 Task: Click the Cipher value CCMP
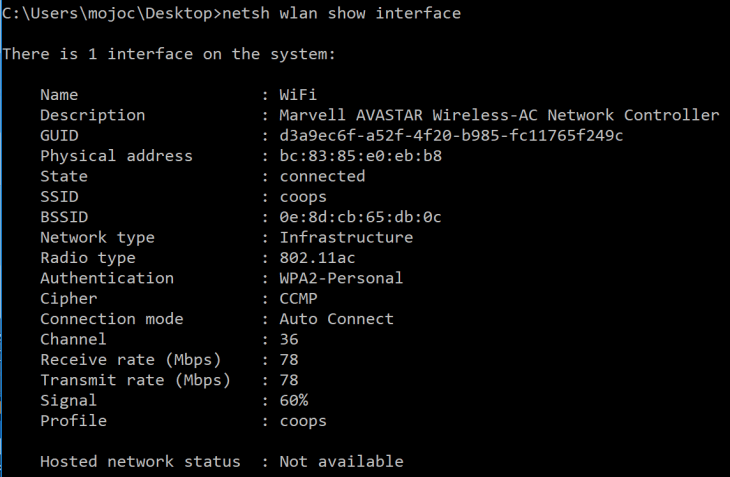tap(298, 298)
